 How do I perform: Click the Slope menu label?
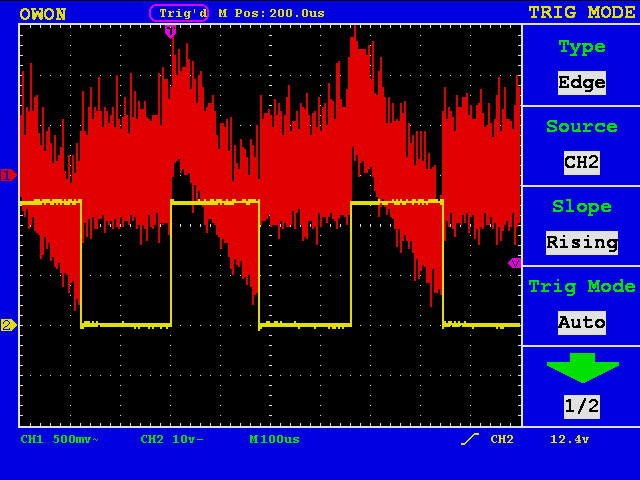pyautogui.click(x=582, y=207)
